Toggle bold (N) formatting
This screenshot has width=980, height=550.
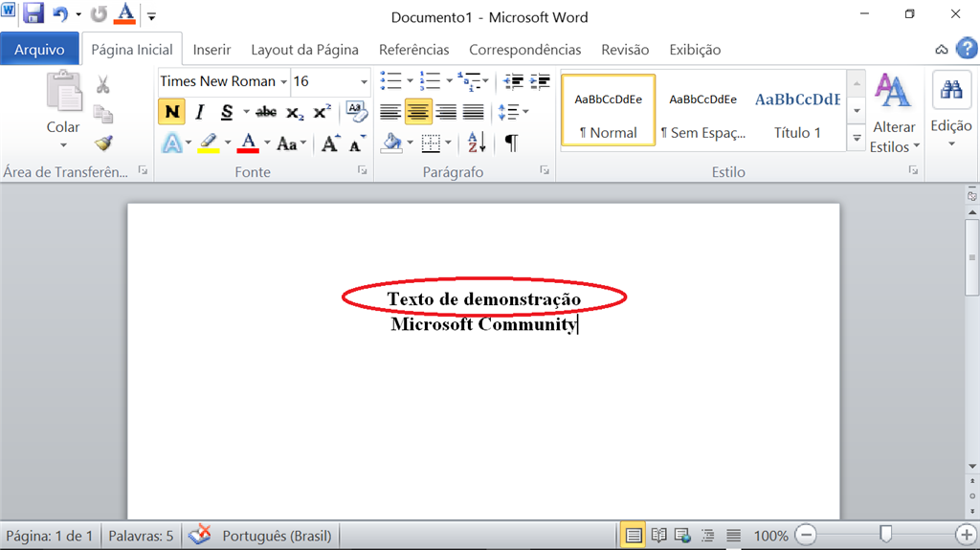coord(171,113)
